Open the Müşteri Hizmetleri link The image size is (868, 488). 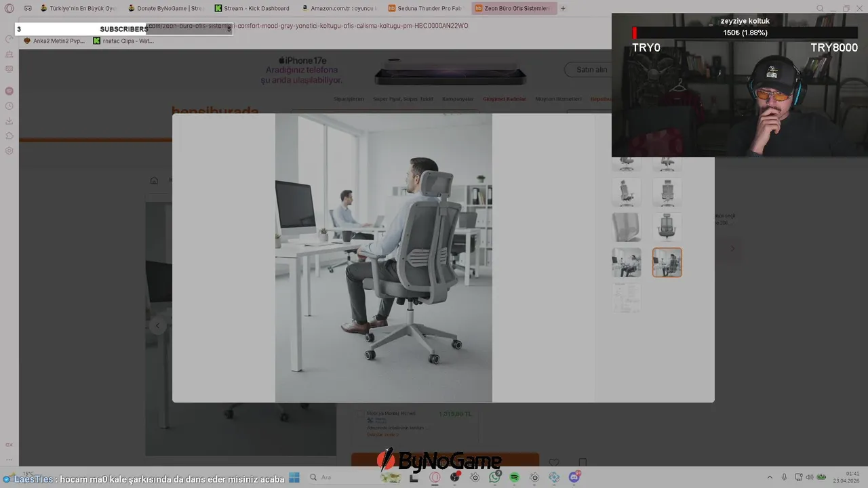[559, 99]
